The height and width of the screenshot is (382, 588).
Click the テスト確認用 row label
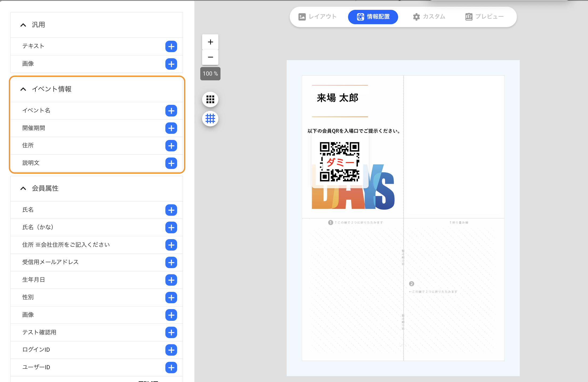(x=39, y=332)
